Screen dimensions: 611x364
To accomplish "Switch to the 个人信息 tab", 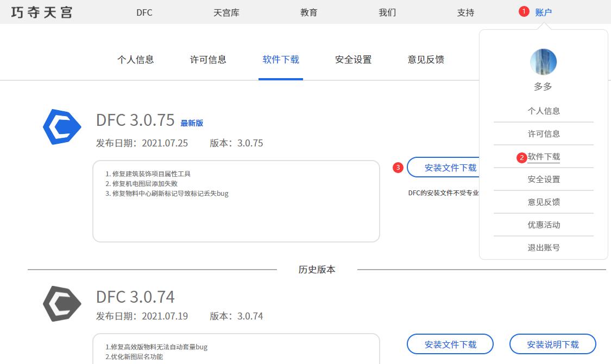I will coord(136,60).
